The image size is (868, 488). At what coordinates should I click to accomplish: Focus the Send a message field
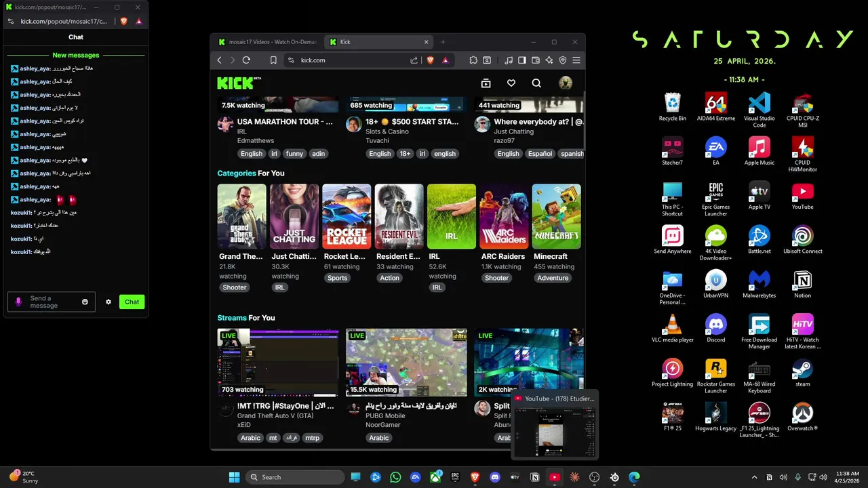(52, 302)
